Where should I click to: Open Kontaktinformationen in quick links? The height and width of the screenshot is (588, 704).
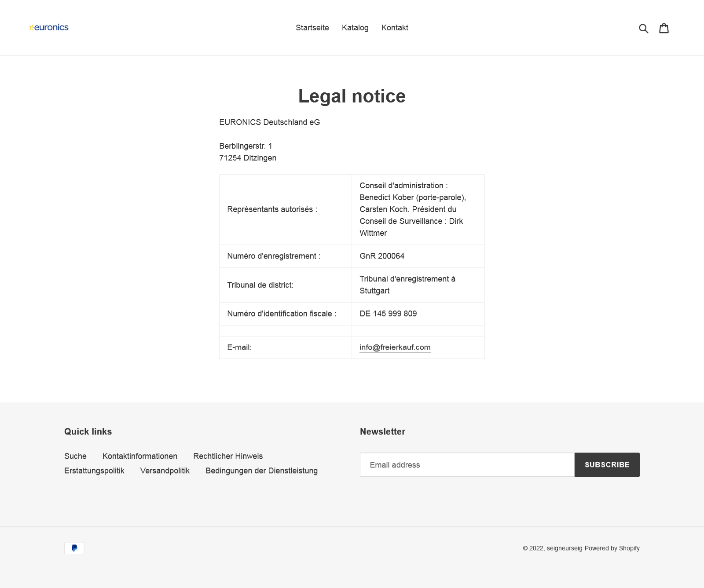(x=140, y=456)
